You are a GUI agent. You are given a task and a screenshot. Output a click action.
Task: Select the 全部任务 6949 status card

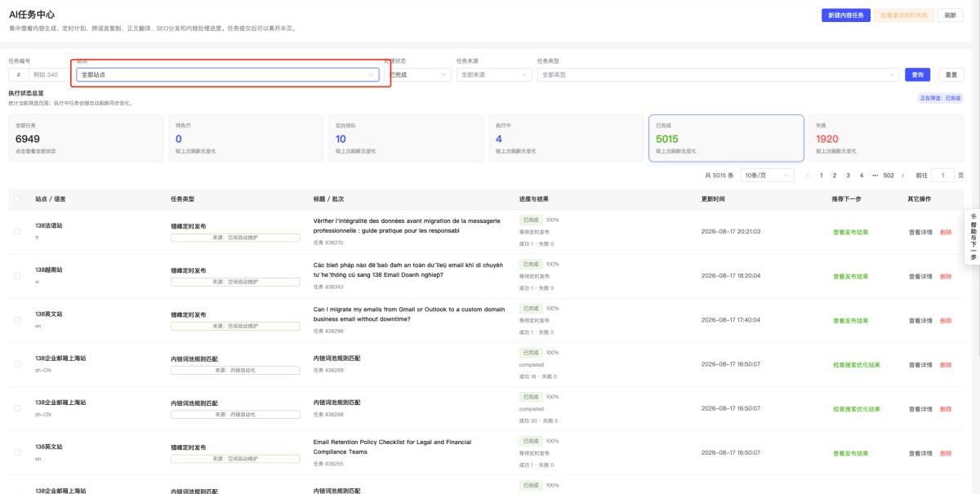tap(86, 138)
